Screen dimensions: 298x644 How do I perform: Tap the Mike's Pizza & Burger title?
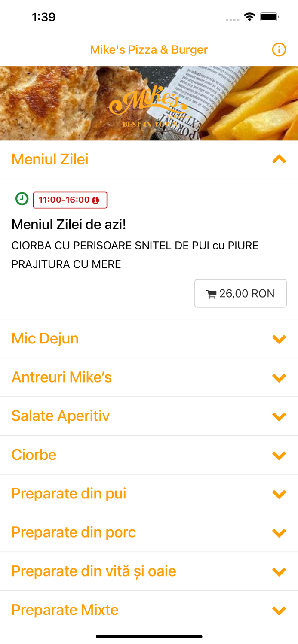tap(148, 49)
